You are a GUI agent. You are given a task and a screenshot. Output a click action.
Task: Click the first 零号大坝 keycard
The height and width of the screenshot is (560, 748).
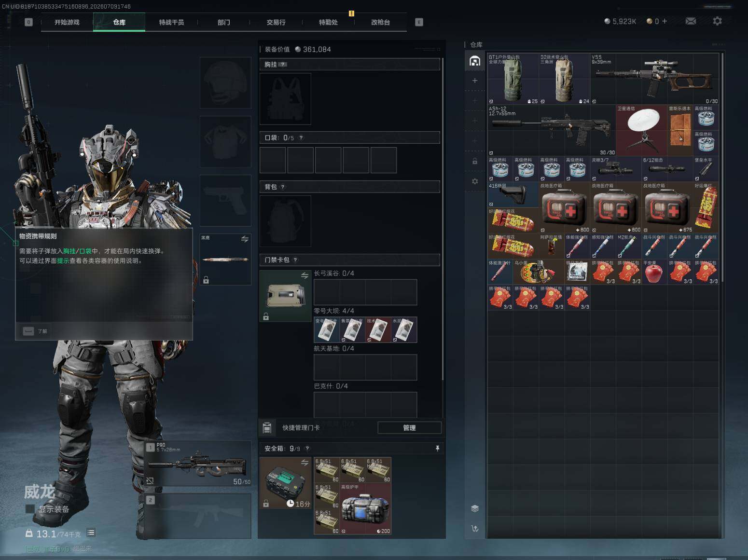coord(327,330)
